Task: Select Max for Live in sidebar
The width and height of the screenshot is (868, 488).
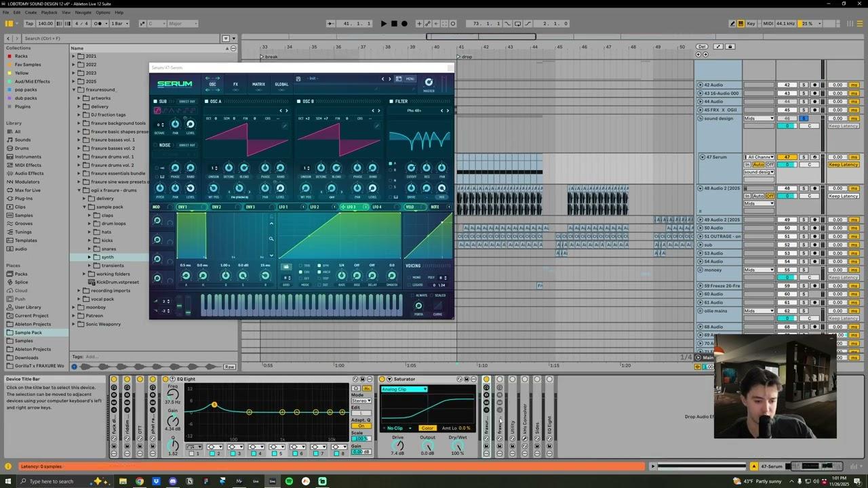Action: [28, 190]
